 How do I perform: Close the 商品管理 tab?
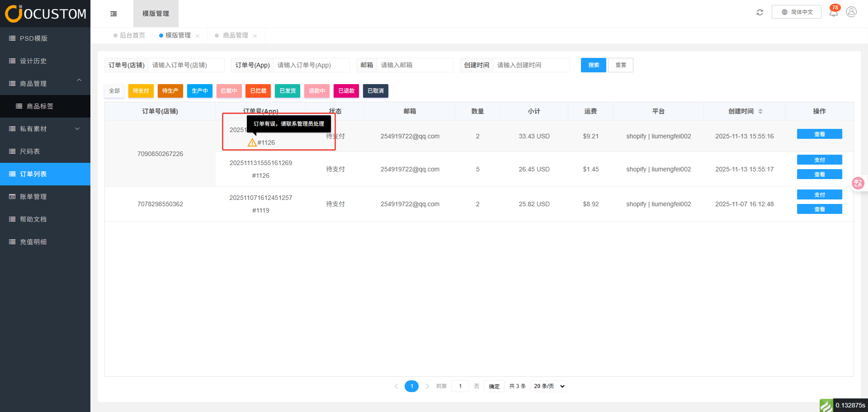[x=255, y=36]
